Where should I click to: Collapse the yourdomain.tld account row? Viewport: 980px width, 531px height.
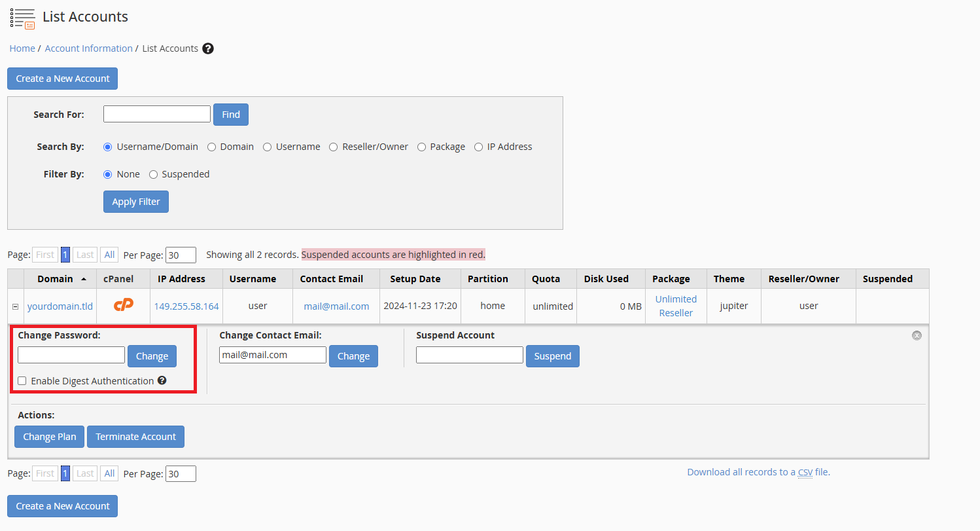click(x=15, y=306)
